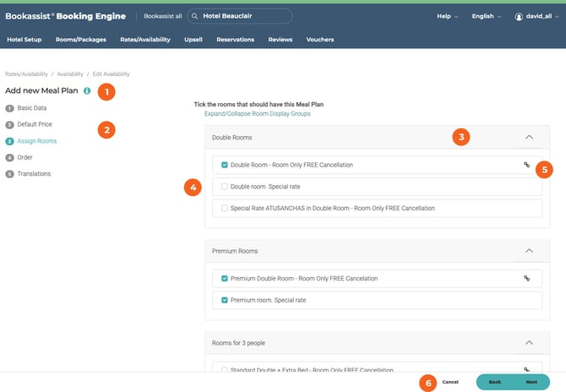Open the English language dropdown
The height and width of the screenshot is (392, 566).
pyautogui.click(x=486, y=16)
